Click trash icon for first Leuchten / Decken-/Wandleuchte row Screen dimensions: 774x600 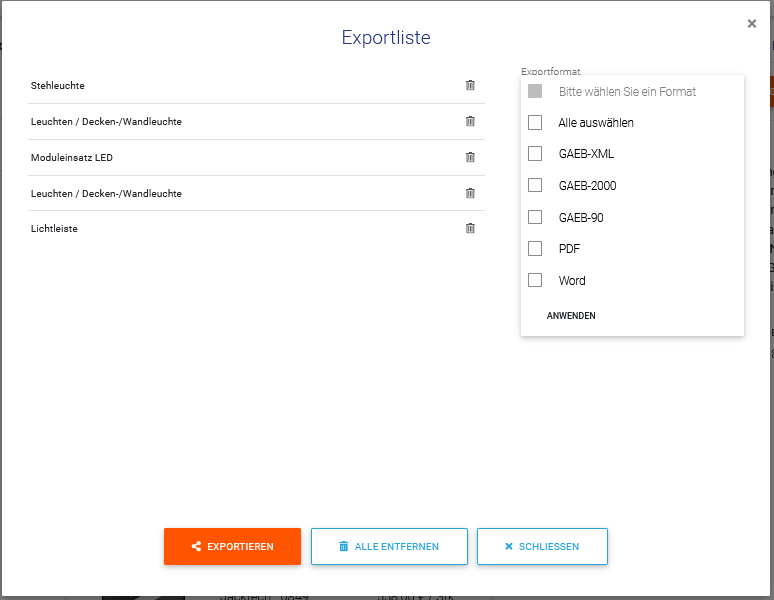click(470, 121)
